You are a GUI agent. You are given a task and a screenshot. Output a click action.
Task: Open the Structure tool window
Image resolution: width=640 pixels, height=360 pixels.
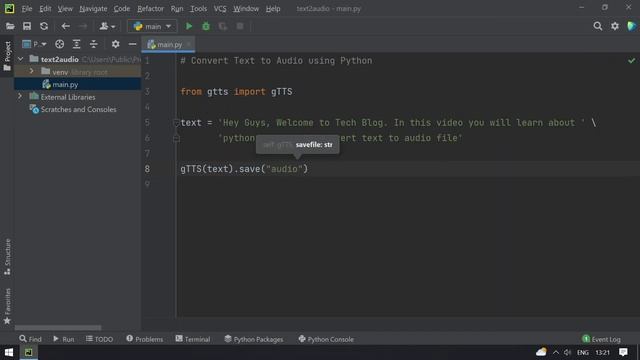(7, 256)
